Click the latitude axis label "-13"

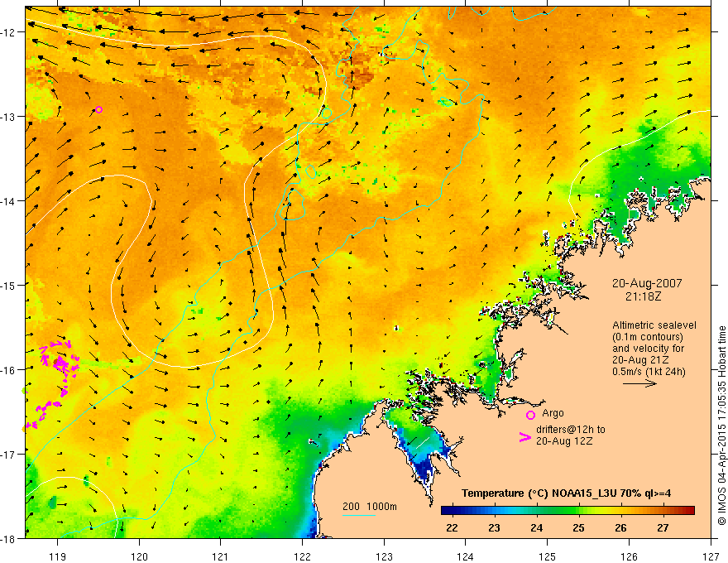(x=8, y=117)
